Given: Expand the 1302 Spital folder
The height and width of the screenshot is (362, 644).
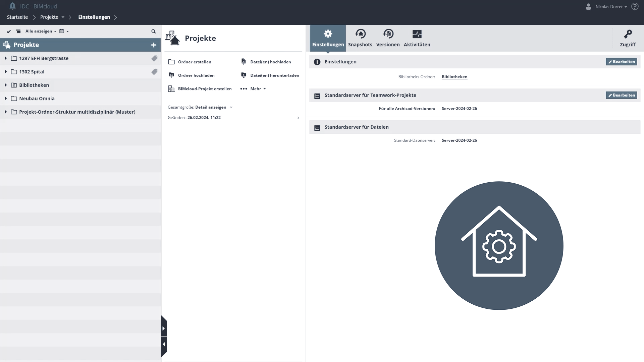Looking at the screenshot, I should click(6, 72).
